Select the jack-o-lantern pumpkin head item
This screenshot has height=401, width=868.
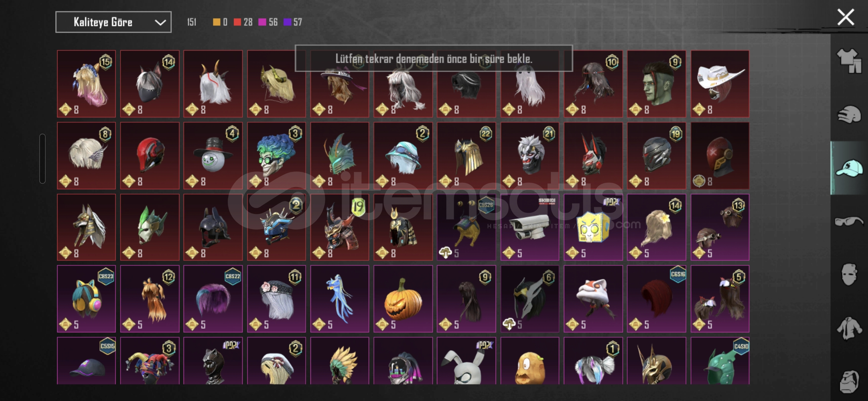(403, 299)
